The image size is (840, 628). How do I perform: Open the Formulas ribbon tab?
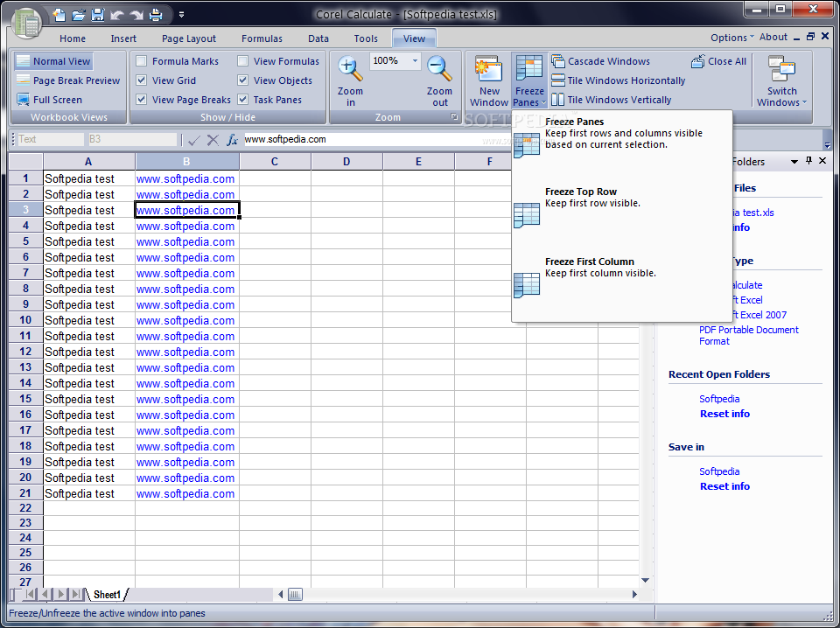(262, 38)
